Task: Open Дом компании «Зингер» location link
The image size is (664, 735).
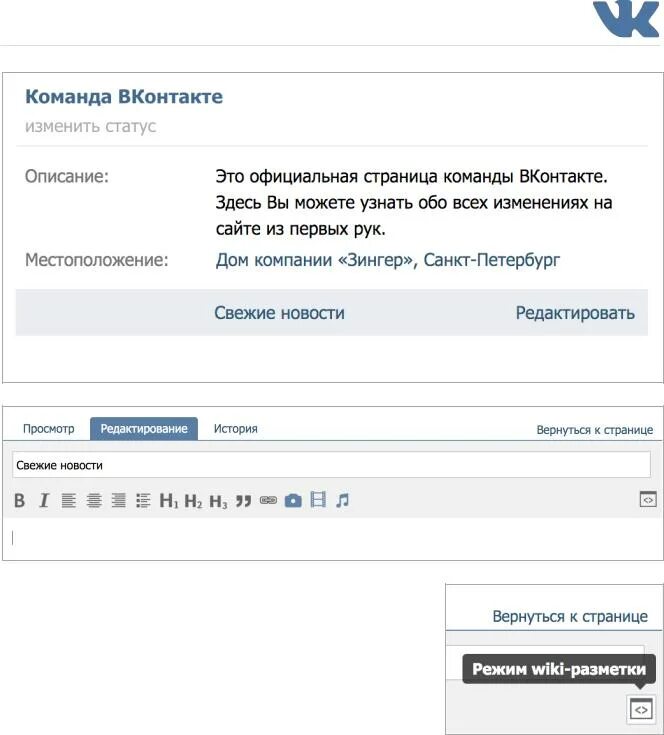Action: [x=388, y=260]
